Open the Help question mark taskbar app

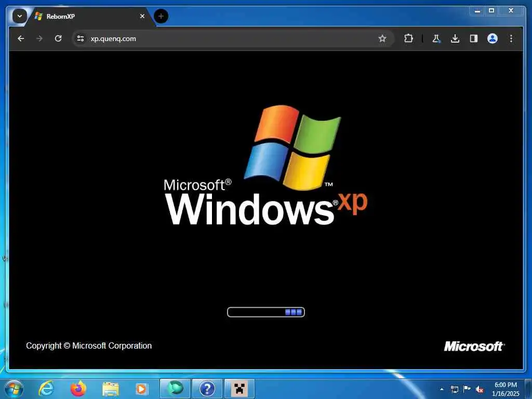(207, 389)
